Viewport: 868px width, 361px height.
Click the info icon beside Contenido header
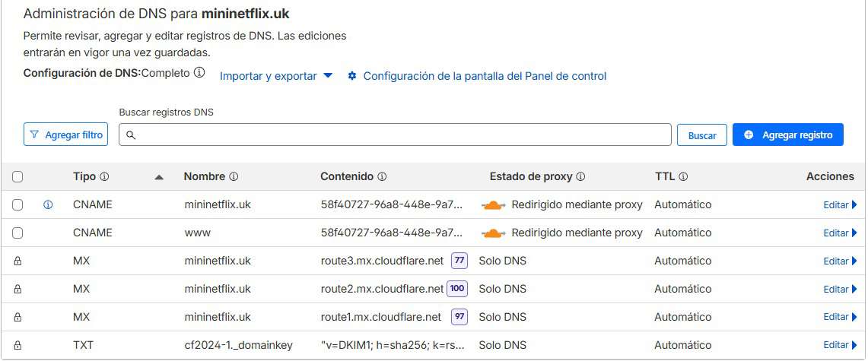tap(382, 176)
